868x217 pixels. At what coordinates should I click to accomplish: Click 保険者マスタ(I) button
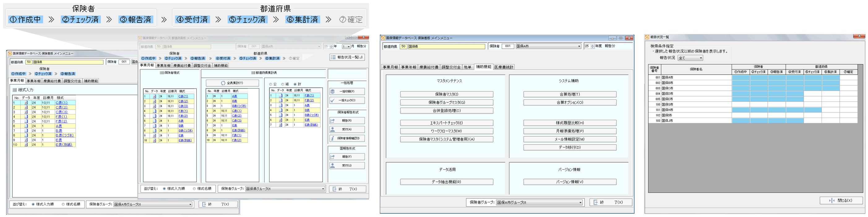coord(446,94)
